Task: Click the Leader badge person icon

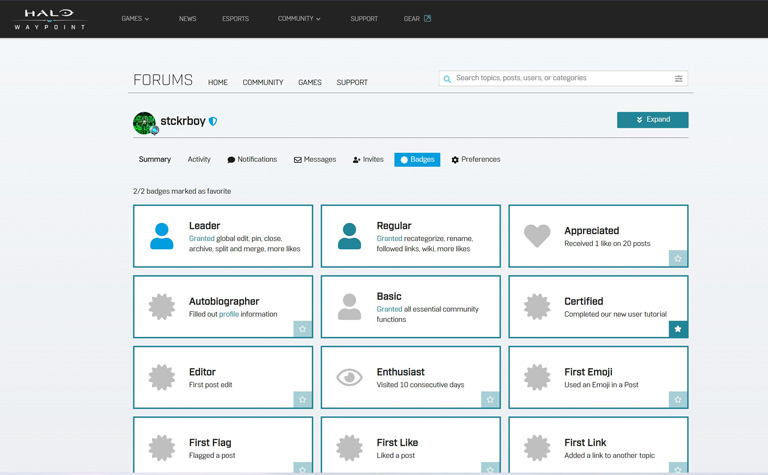Action: (x=162, y=236)
